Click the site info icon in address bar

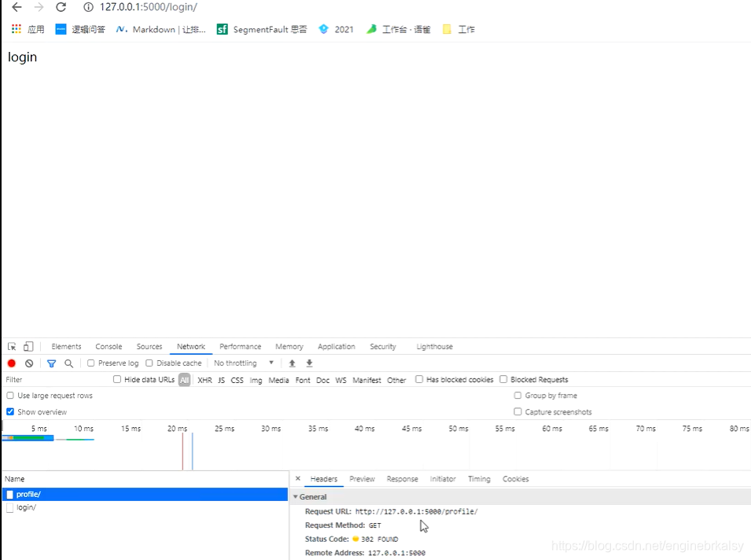(x=88, y=7)
